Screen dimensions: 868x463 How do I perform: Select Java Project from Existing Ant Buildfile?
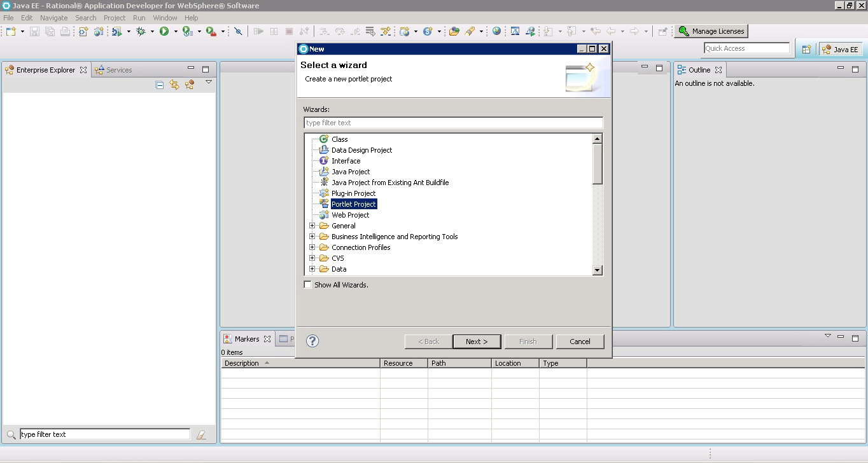pyautogui.click(x=389, y=183)
